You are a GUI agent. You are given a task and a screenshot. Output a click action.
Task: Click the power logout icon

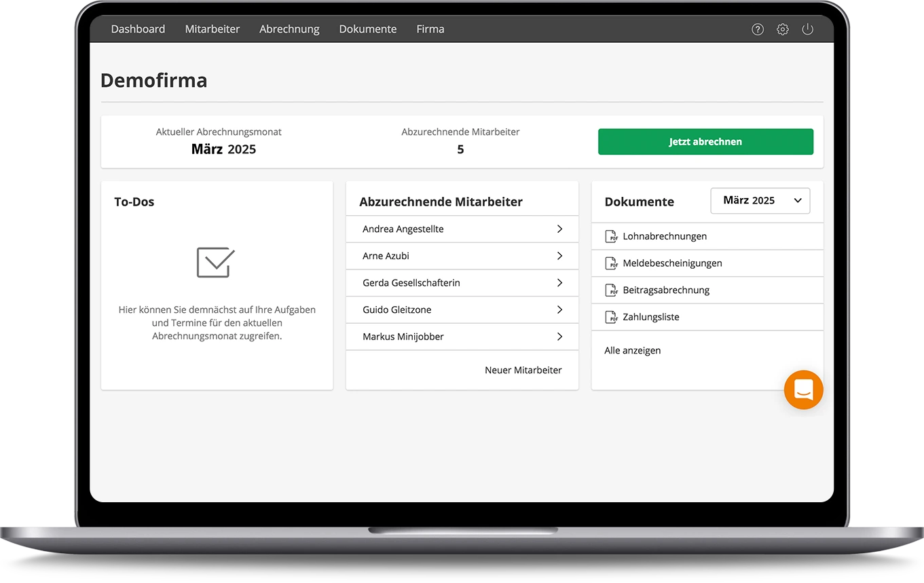coord(807,29)
